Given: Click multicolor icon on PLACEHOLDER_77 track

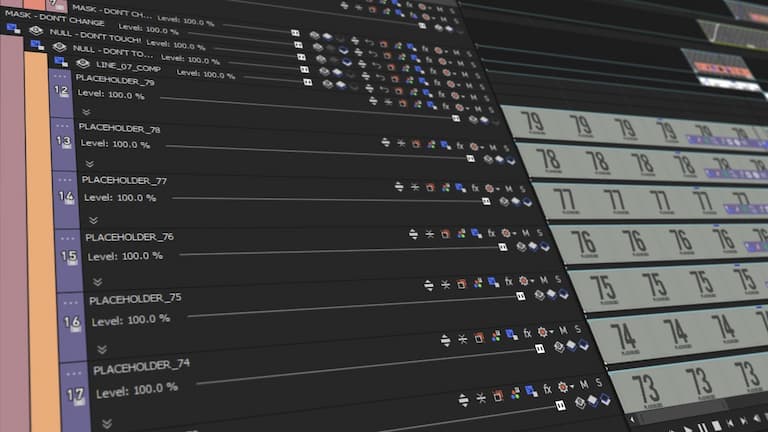Looking at the screenshot, I should click(x=445, y=188).
